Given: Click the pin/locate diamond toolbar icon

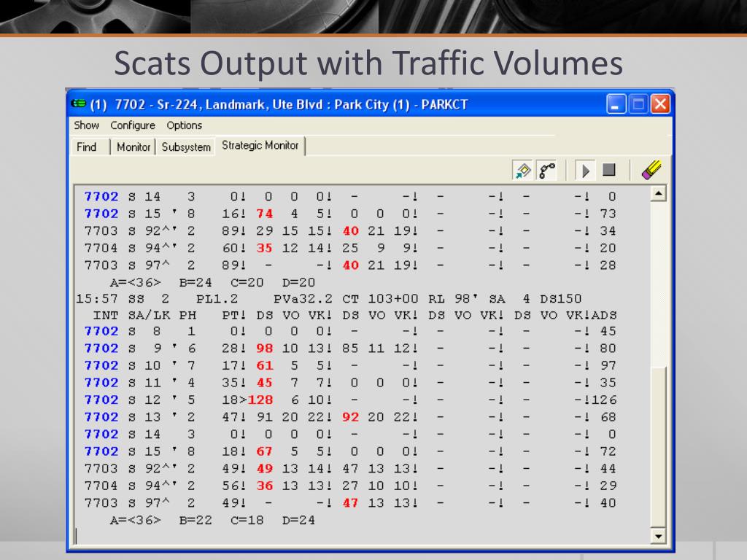Looking at the screenshot, I should (x=522, y=170).
